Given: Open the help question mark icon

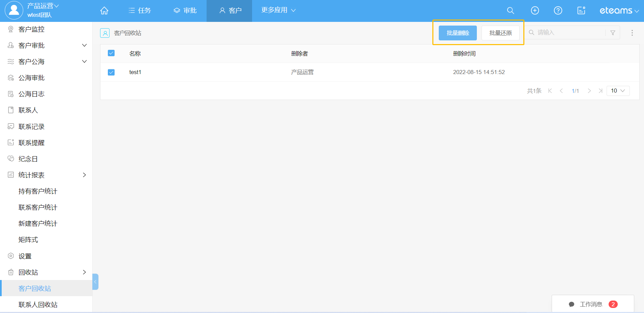Looking at the screenshot, I should coord(558,11).
